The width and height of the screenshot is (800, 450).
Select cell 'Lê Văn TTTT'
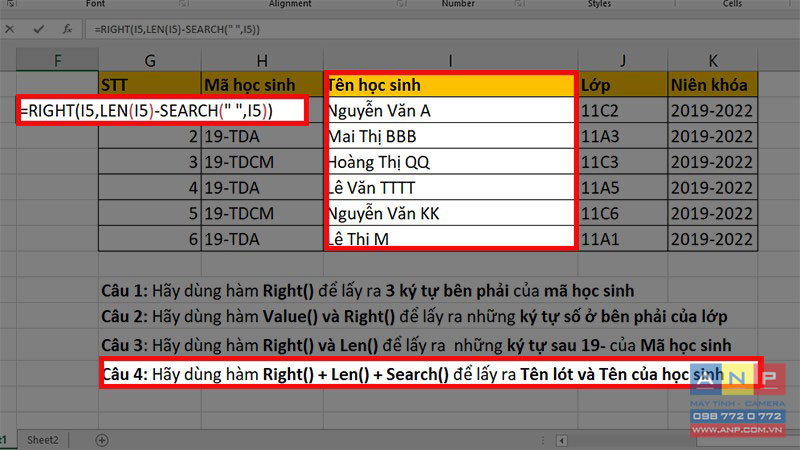tap(451, 187)
